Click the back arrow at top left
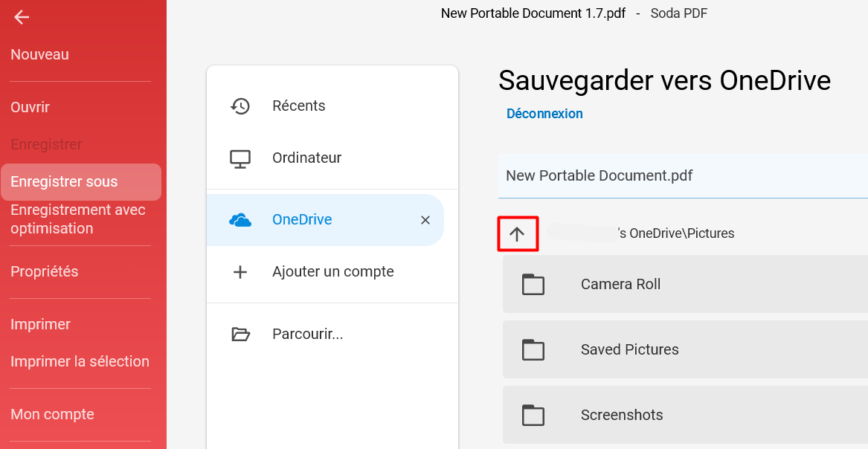 pyautogui.click(x=22, y=18)
